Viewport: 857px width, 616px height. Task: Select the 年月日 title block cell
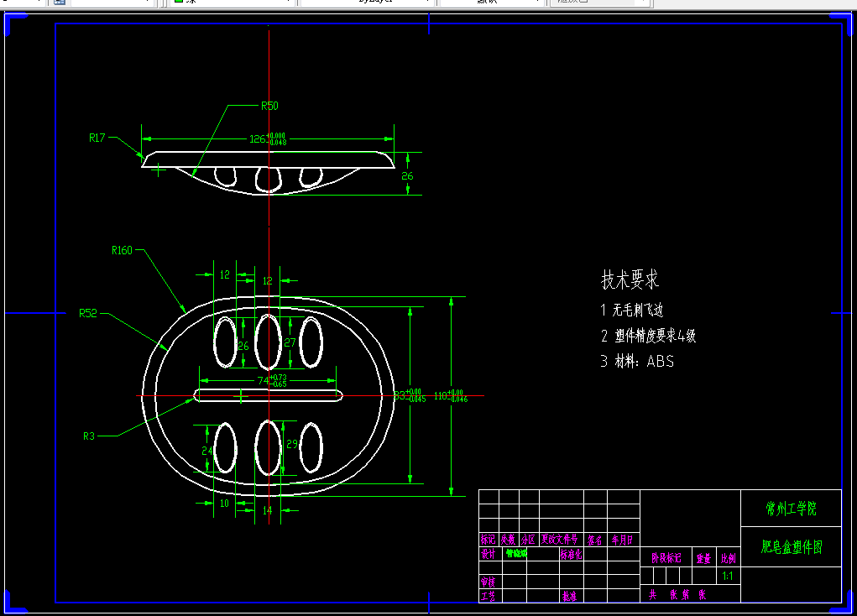click(x=623, y=540)
